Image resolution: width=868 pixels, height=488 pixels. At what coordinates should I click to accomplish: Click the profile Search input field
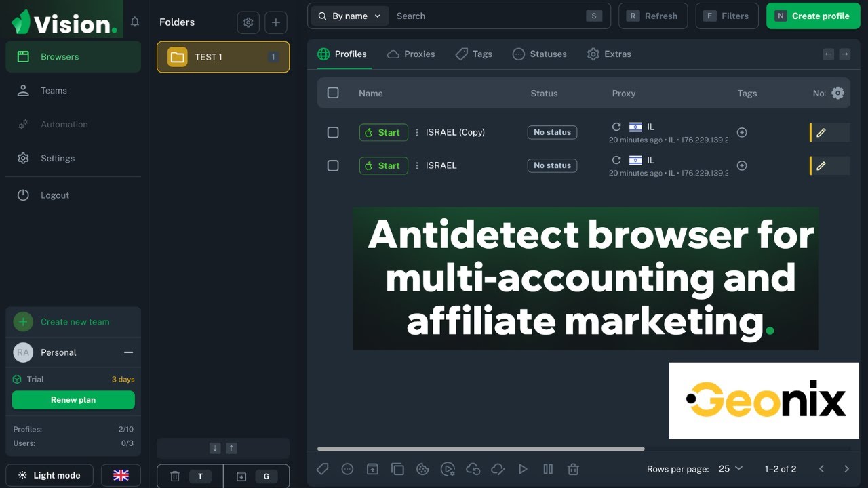(488, 16)
